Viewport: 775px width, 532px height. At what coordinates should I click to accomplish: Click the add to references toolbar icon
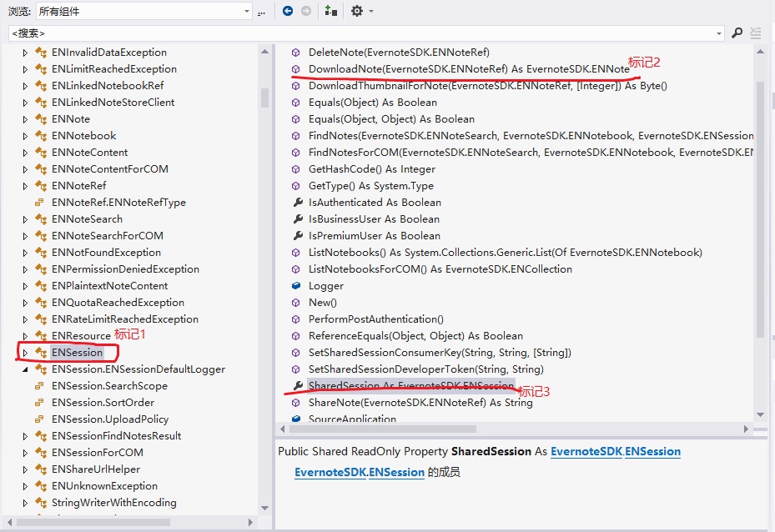330,11
